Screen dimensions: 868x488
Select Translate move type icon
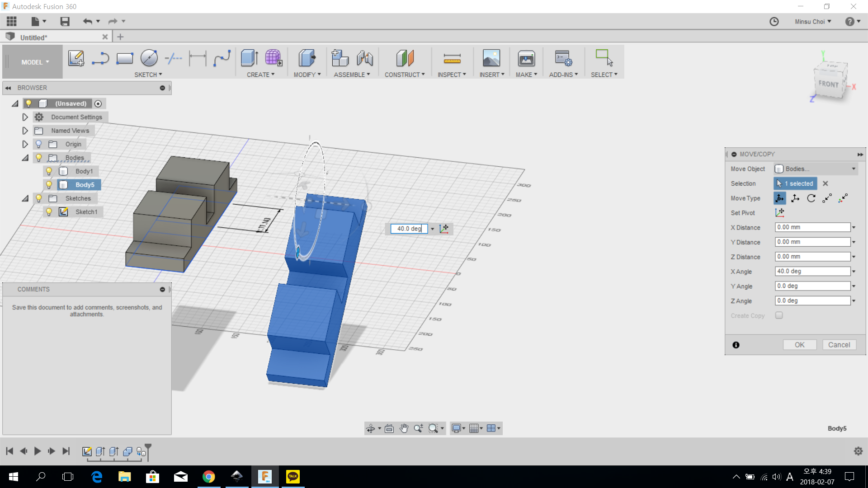795,198
